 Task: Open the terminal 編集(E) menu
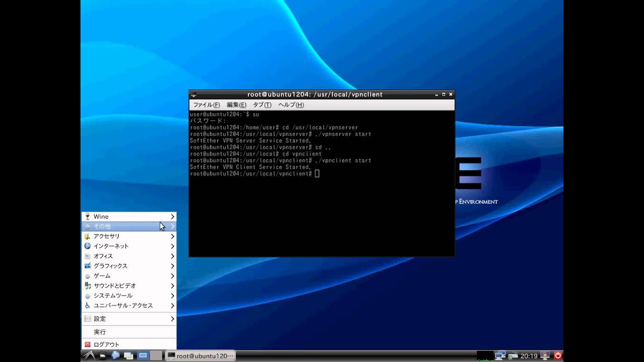(236, 105)
